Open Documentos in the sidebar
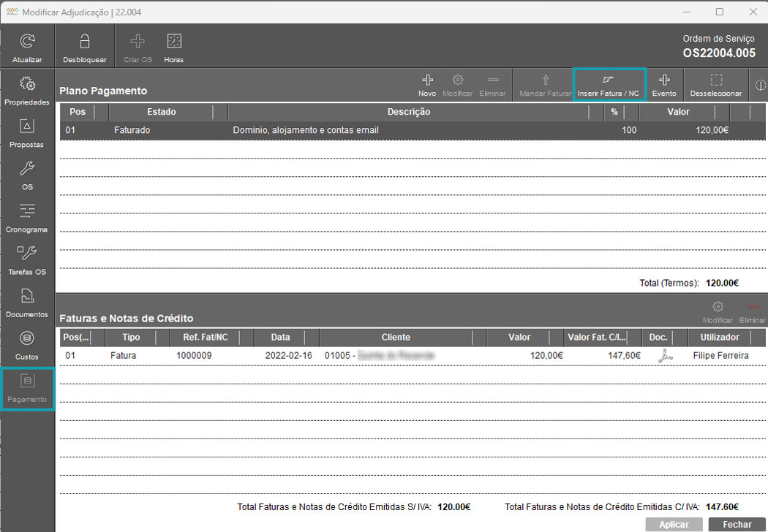 click(x=27, y=303)
